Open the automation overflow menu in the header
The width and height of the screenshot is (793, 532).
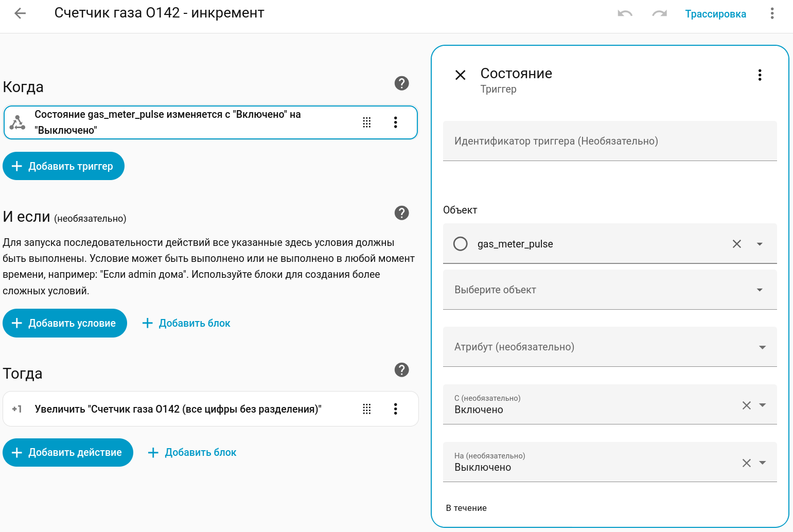[772, 13]
